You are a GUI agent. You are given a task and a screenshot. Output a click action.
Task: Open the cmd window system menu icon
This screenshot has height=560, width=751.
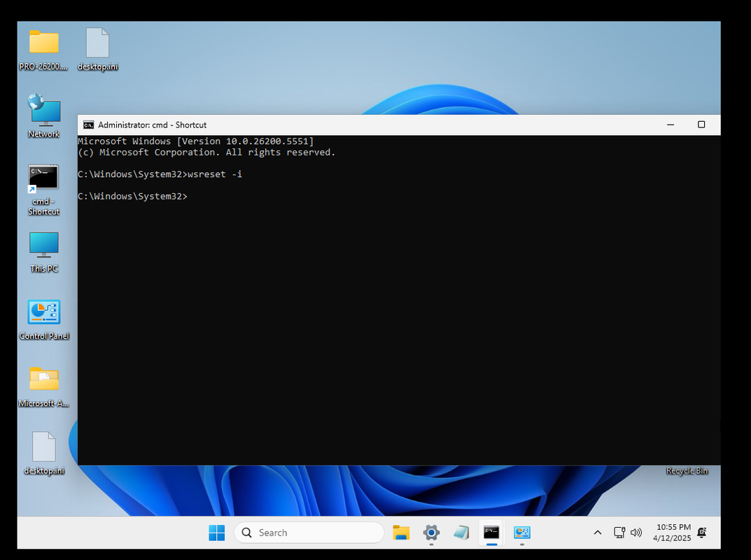point(88,125)
